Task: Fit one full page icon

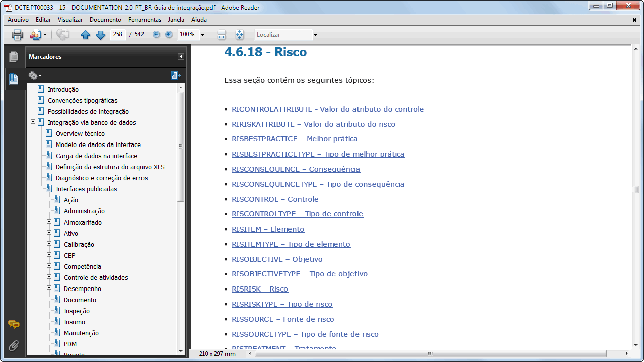Action: pos(239,35)
